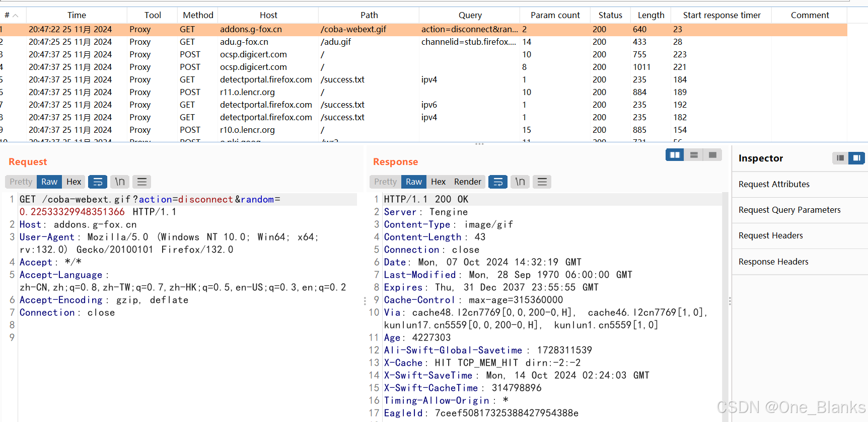868x422 pixels.
Task: Show non-printable characters in Request panel
Action: point(120,182)
